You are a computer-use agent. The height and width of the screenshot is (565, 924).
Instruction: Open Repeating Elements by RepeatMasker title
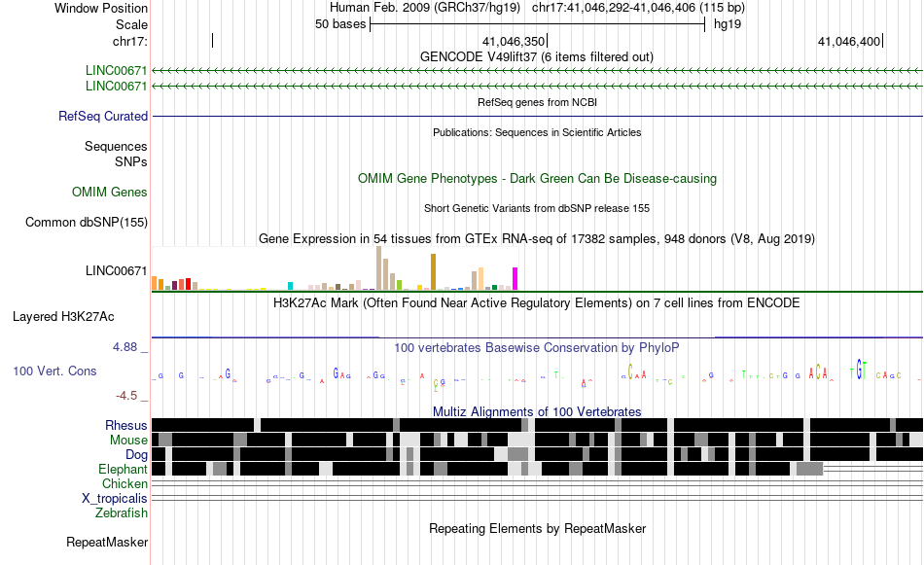coord(537,528)
